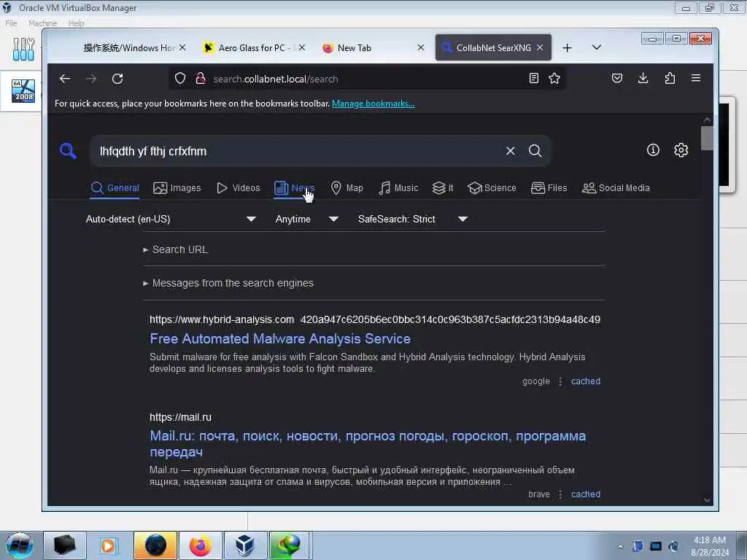The width and height of the screenshot is (747, 560).
Task: Click the insecure connection padlock icon
Action: [x=201, y=79]
